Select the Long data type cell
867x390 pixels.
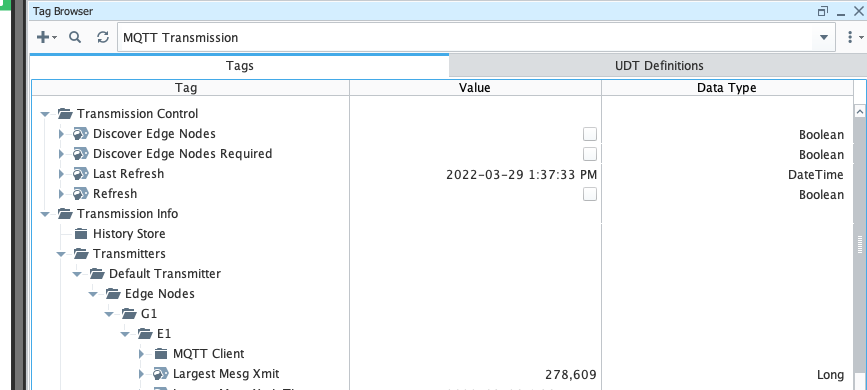click(831, 375)
